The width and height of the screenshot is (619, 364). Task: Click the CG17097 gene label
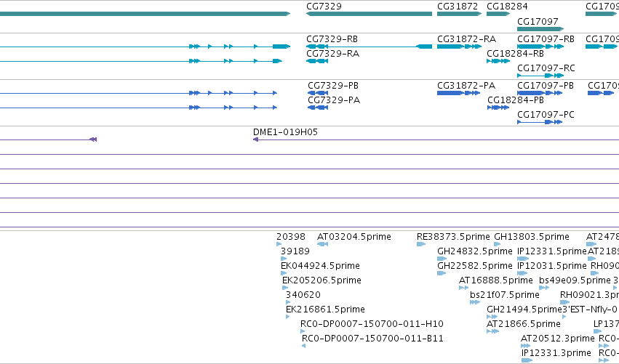pyautogui.click(x=538, y=21)
